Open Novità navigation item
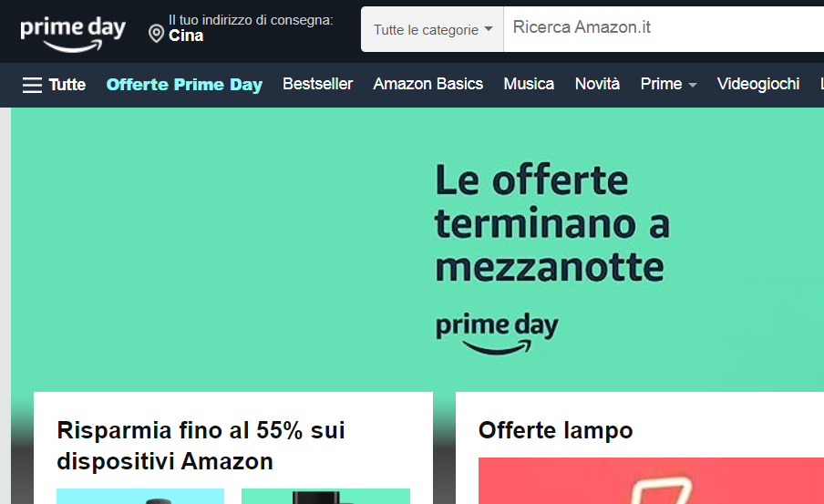The image size is (824, 504). (597, 84)
